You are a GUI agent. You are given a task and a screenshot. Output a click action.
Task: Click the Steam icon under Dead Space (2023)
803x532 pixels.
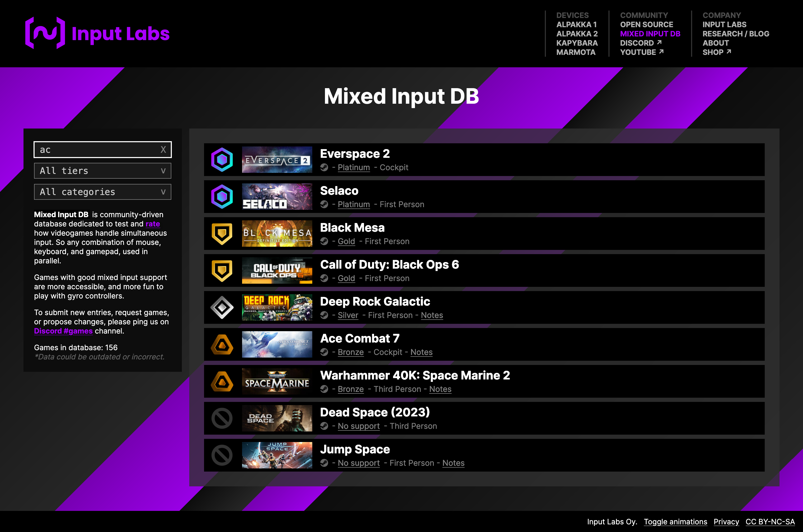coord(324,426)
